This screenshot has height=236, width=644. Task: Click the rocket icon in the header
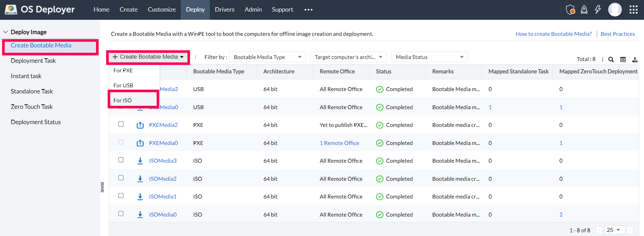click(x=584, y=10)
